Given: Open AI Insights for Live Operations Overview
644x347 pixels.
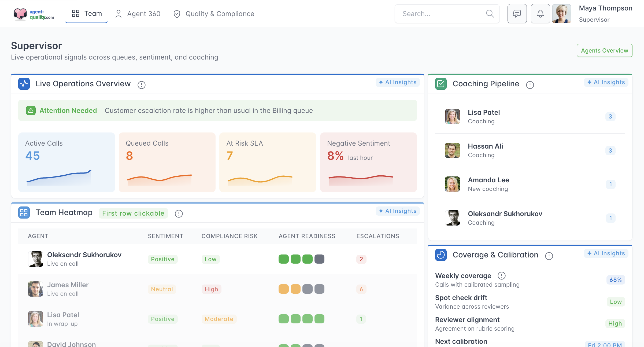Looking at the screenshot, I should (398, 82).
